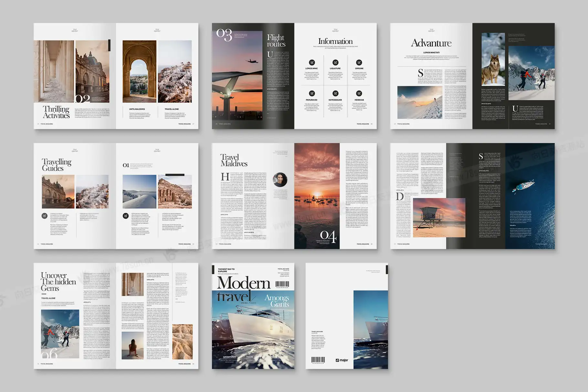The image size is (588, 392).
Task: Click the Moorish archway photo
Action: (x=139, y=71)
